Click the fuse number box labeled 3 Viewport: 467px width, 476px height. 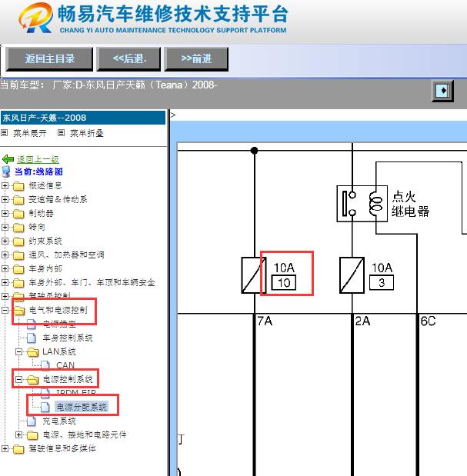click(x=382, y=283)
